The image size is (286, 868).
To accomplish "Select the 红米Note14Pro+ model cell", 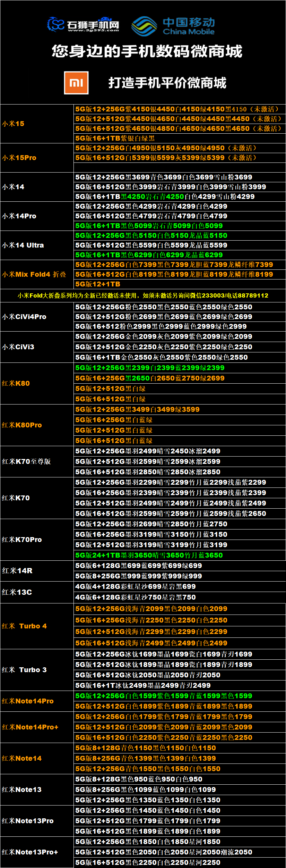I will click(37, 727).
